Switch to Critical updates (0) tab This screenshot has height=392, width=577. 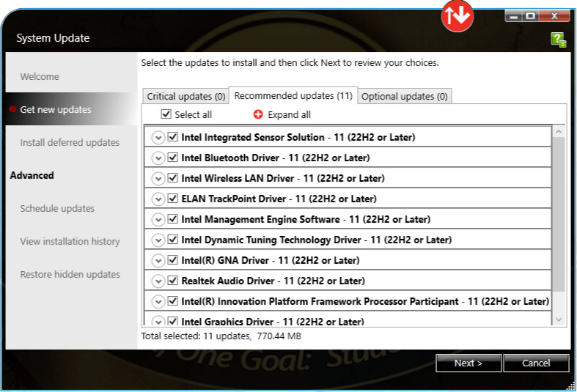pos(185,96)
